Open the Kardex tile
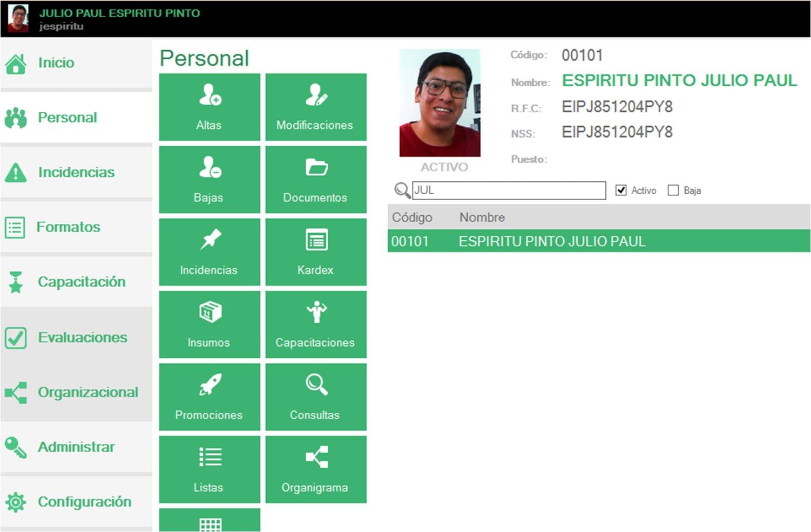 click(x=316, y=251)
